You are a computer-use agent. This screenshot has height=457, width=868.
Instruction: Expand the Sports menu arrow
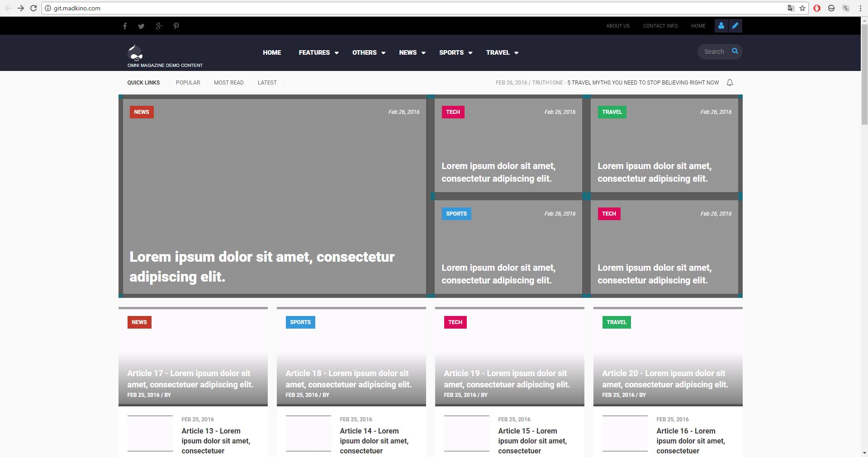point(470,53)
